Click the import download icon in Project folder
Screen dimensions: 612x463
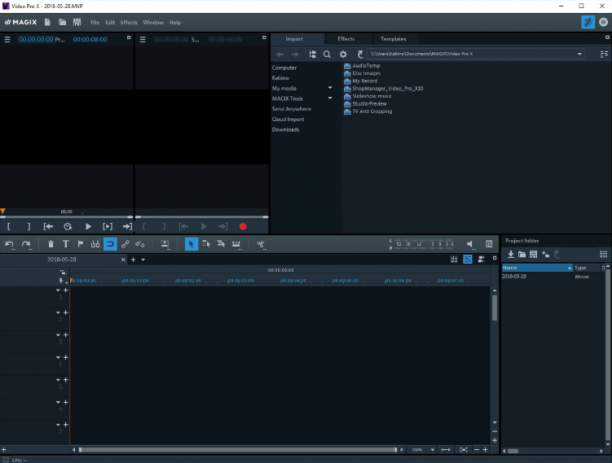(511, 255)
